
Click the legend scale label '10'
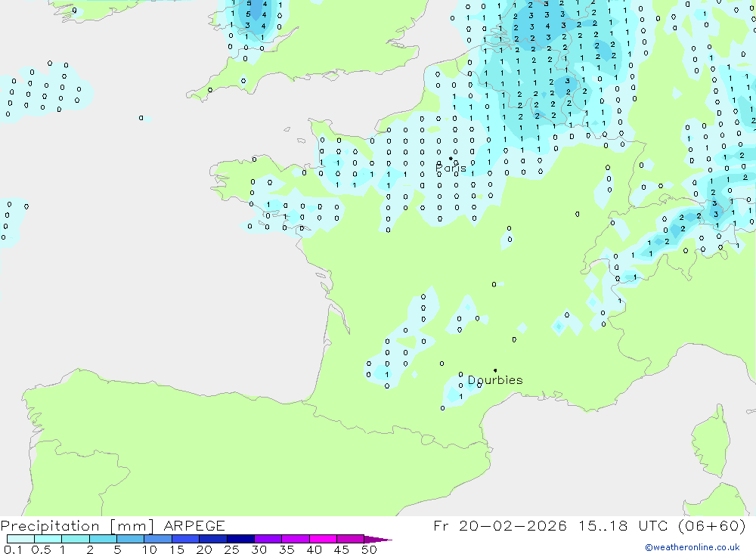coord(150,549)
